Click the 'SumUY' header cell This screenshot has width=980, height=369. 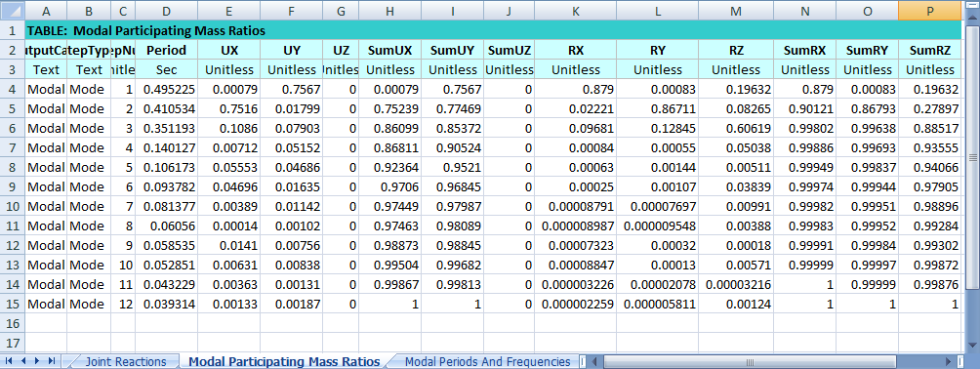click(453, 50)
